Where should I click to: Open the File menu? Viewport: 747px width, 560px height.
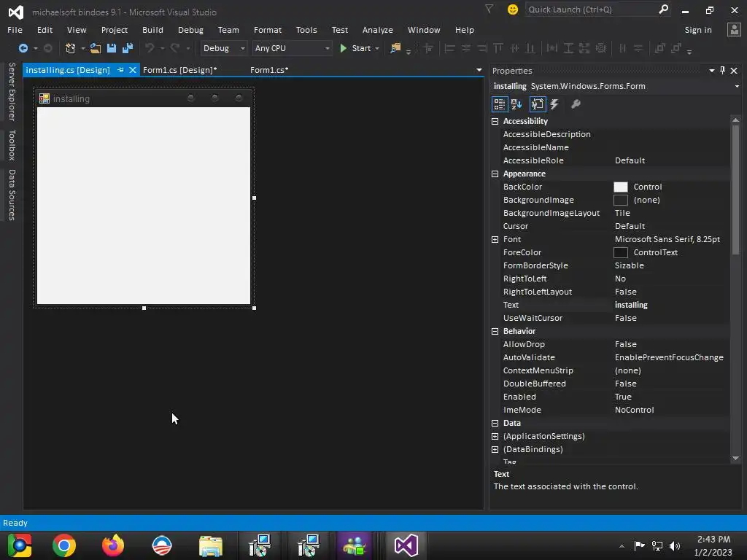tap(15, 30)
